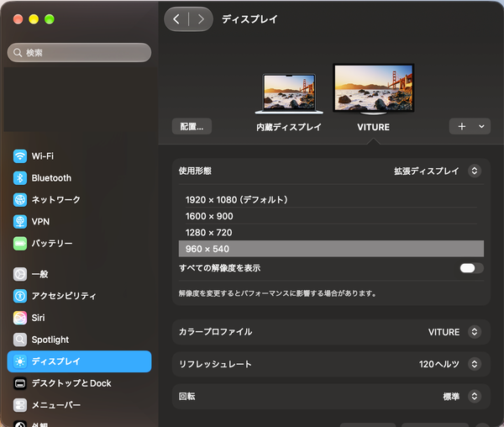504x427 pixels.
Task: Click the magnifier icon in search field
Action: pyautogui.click(x=18, y=53)
